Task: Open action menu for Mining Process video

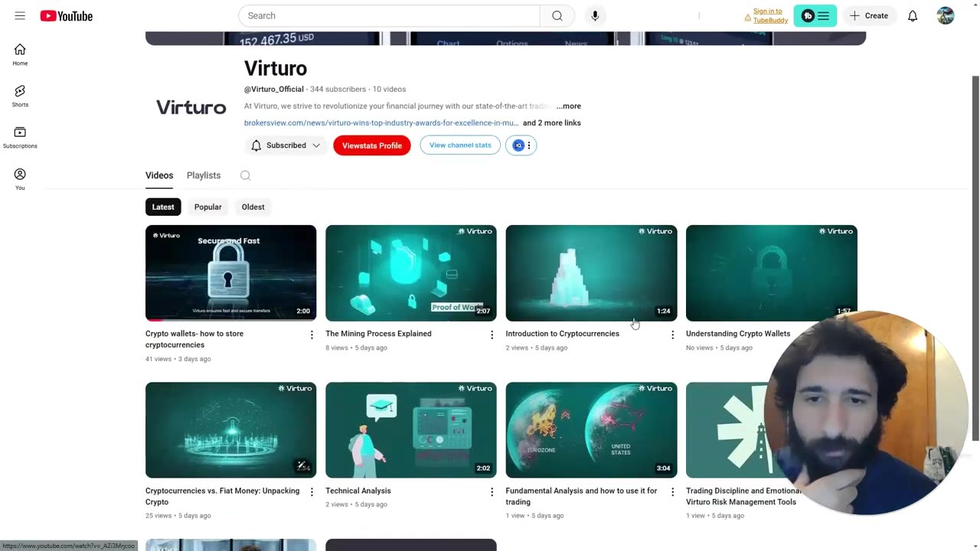Action: [x=492, y=334]
